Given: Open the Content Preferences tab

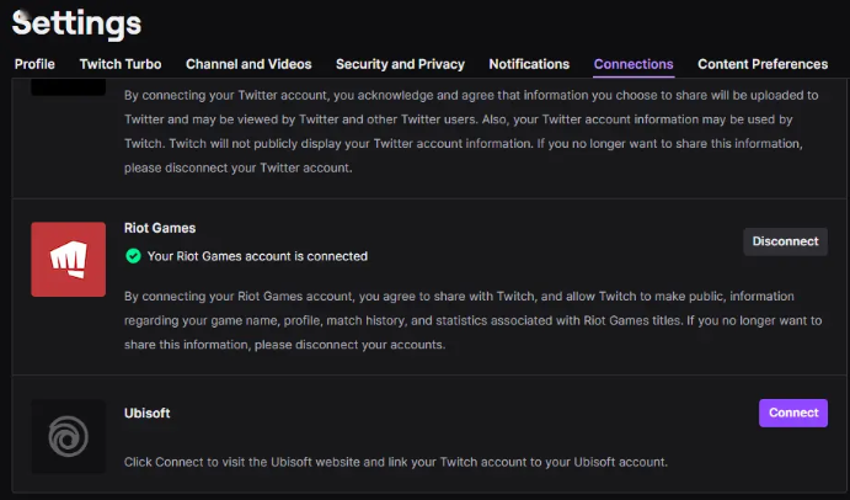Looking at the screenshot, I should pos(763,64).
